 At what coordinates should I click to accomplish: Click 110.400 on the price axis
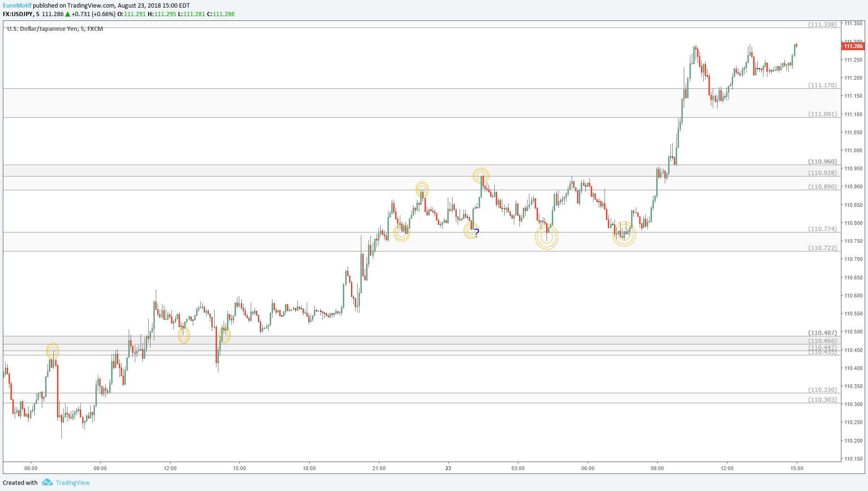tap(853, 368)
